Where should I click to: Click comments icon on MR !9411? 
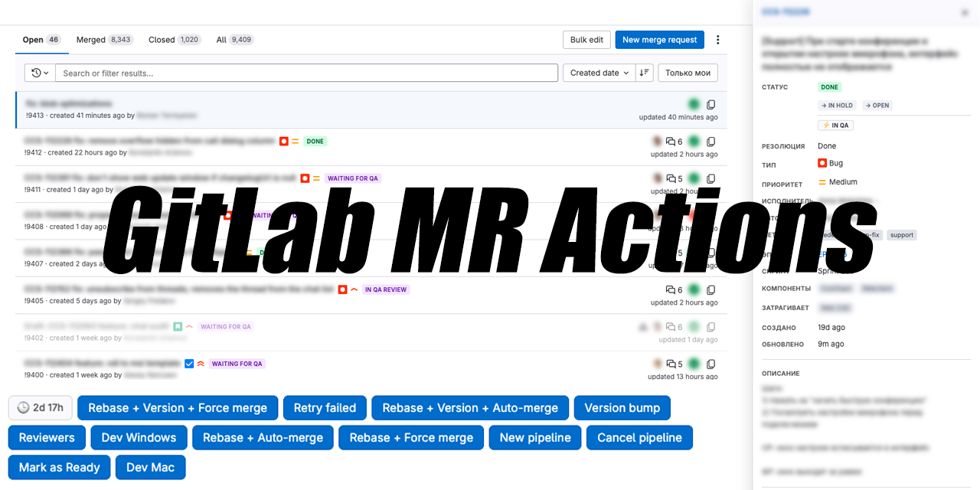(x=671, y=178)
